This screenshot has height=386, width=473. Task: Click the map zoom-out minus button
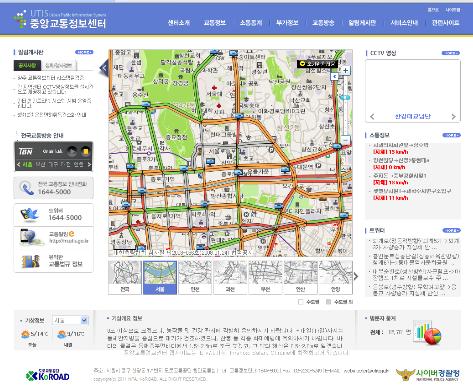[x=346, y=140]
